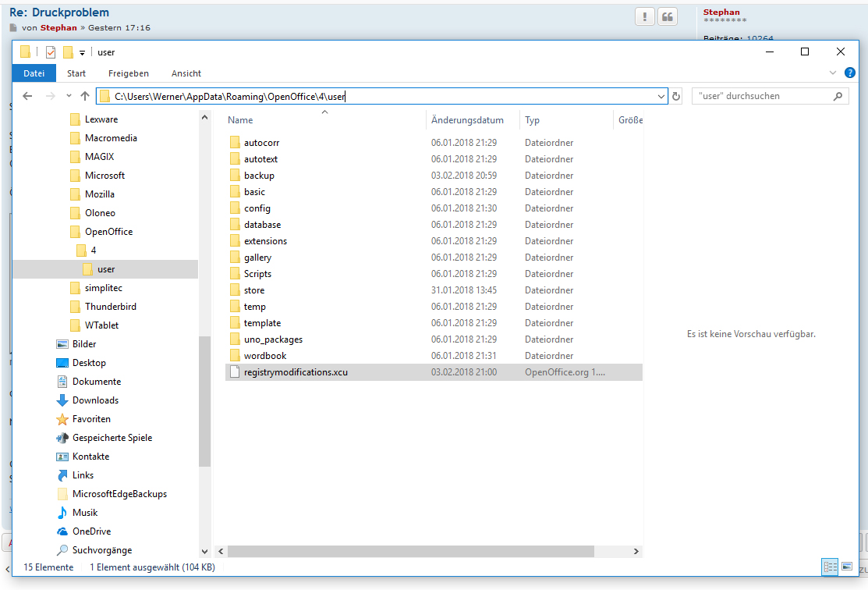Screen dimensions: 868x590
Task: Sort by the Änderungsdatum column header
Action: click(x=467, y=120)
